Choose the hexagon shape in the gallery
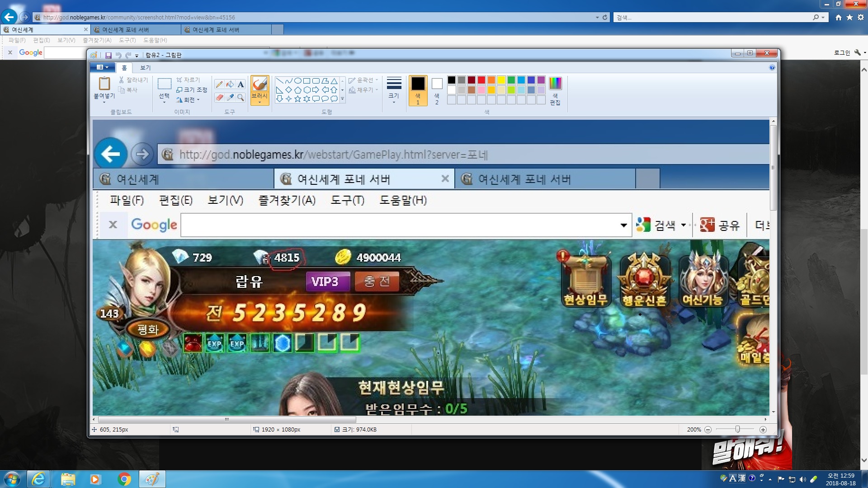868x488 pixels. pyautogui.click(x=307, y=90)
